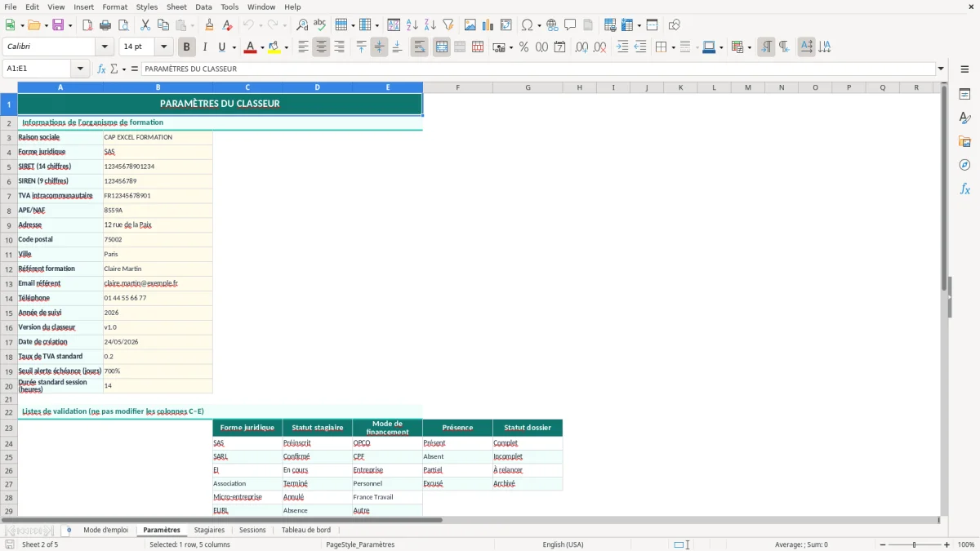
Task: Open the font name dropdown
Action: (104, 47)
